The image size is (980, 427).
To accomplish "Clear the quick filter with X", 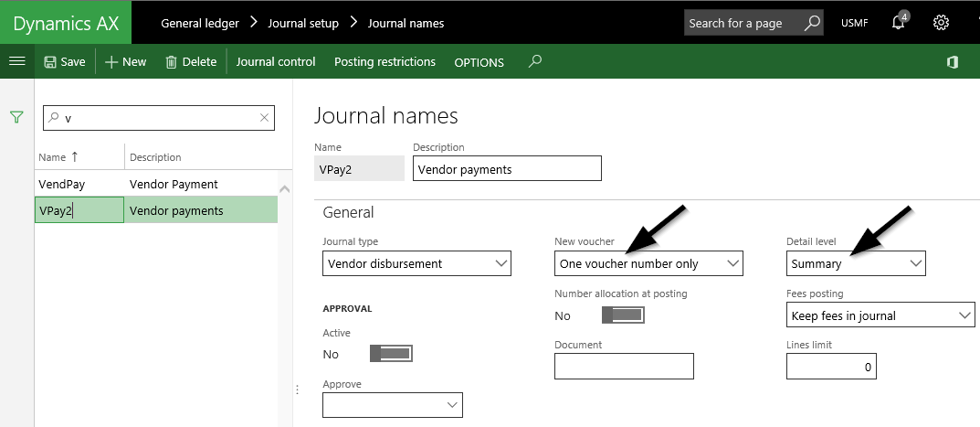I will [x=265, y=118].
